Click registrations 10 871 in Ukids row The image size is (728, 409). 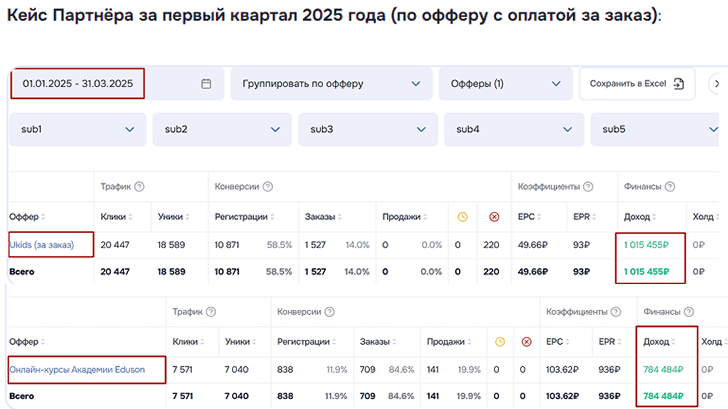coord(227,245)
